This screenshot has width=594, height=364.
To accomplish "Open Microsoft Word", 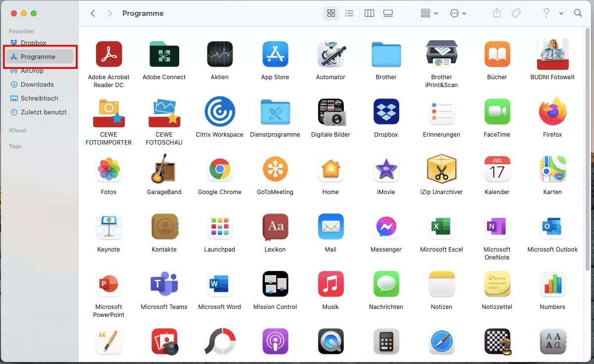I will [x=220, y=284].
